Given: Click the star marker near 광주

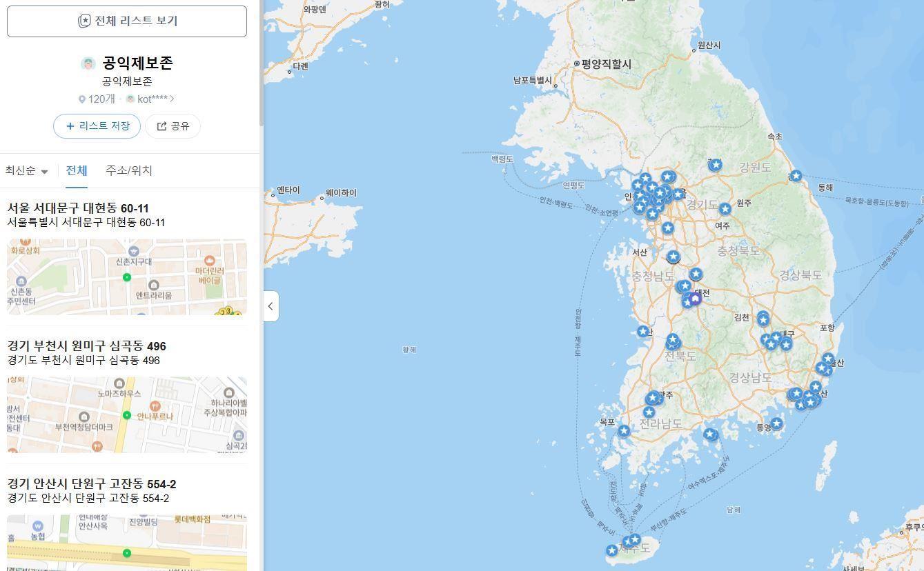Looking at the screenshot, I should click(653, 397).
